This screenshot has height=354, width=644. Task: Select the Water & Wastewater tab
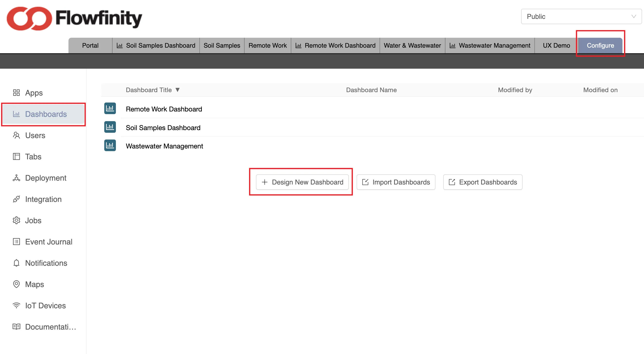coord(412,45)
